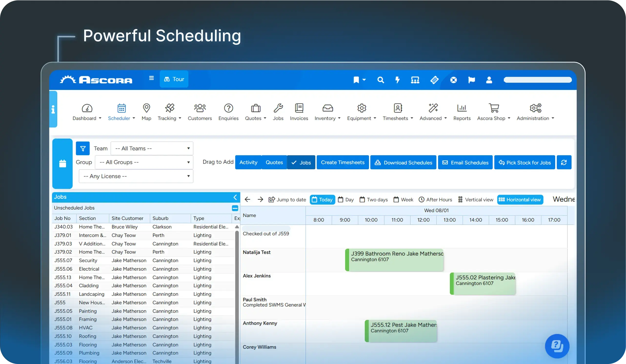
Task: Click the refresh icon beside Pick Stock
Action: 564,162
